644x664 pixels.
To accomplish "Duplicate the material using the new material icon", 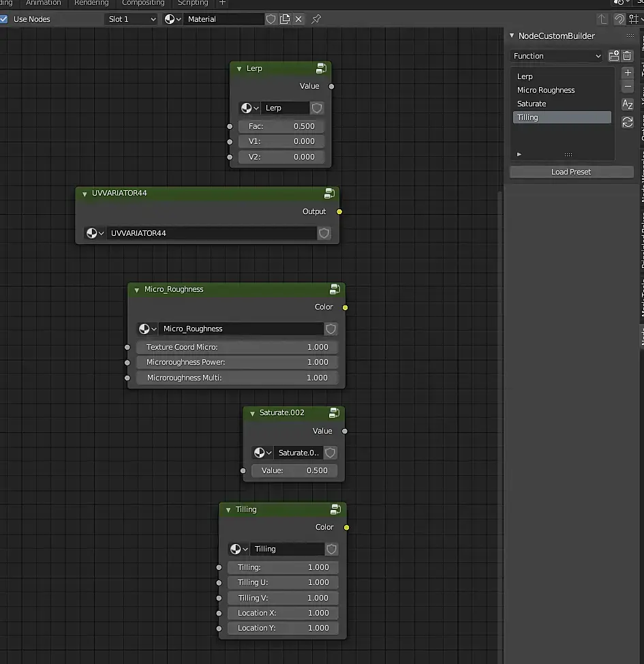I will click(x=285, y=19).
